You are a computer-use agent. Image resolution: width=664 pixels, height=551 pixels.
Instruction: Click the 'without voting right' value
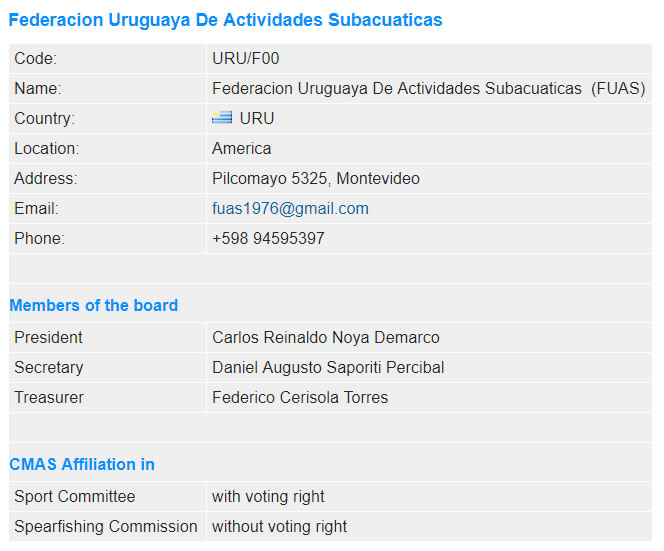point(279,526)
